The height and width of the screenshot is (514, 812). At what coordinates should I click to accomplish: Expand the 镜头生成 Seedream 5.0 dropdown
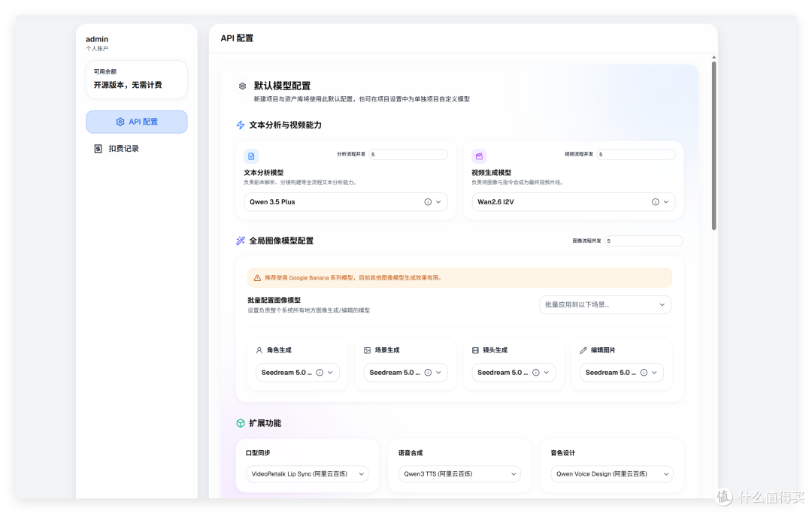[x=514, y=373]
